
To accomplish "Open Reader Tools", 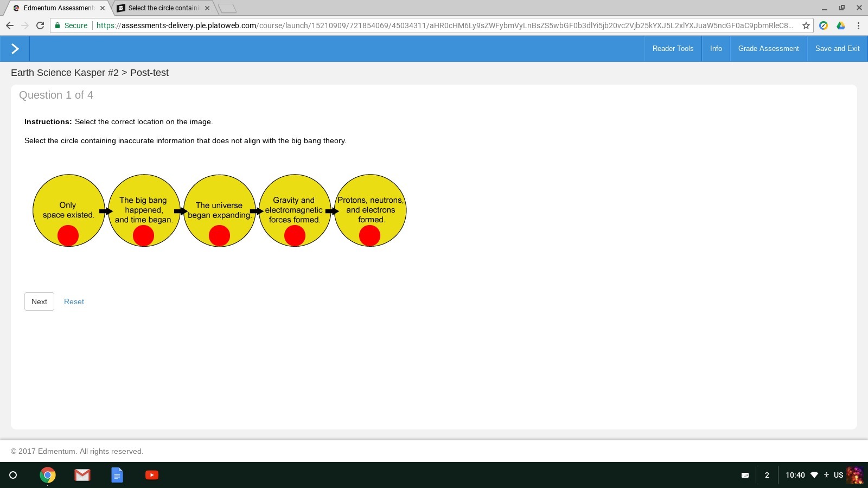I will pyautogui.click(x=673, y=49).
